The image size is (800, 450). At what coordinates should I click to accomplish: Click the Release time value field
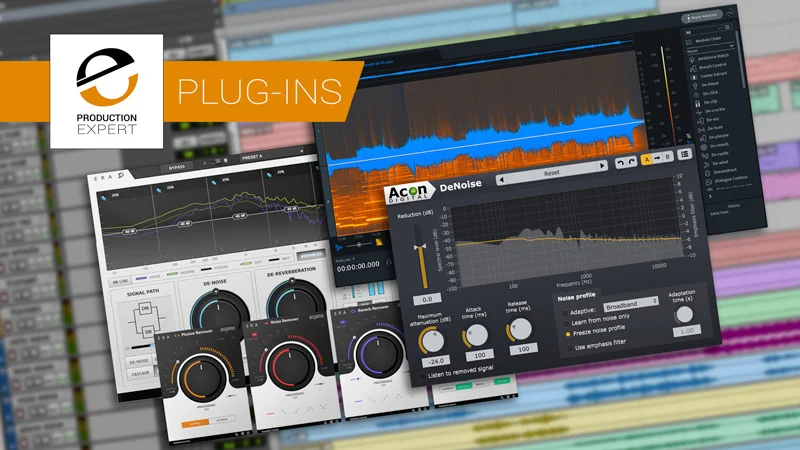point(523,349)
